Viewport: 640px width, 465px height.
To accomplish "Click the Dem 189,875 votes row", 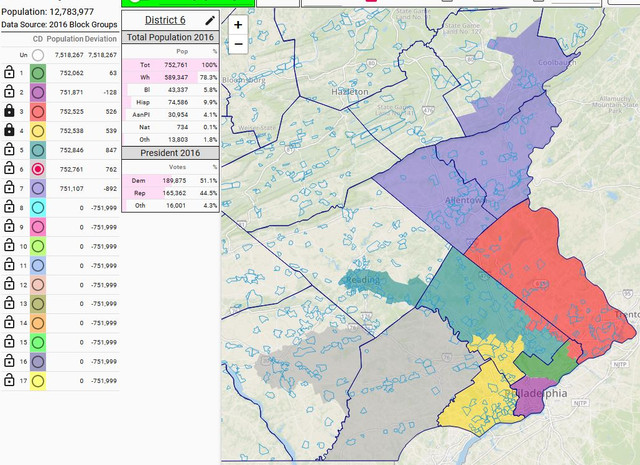I will [170, 180].
